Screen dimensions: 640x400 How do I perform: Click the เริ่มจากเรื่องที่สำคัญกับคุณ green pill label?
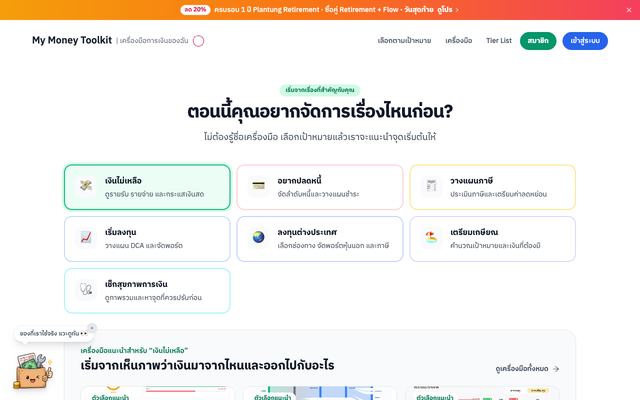pyautogui.click(x=320, y=90)
